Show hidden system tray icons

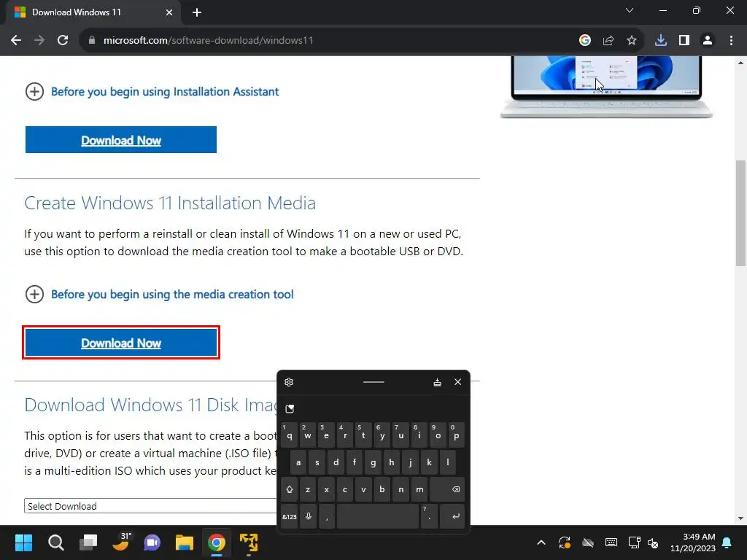tap(541, 542)
